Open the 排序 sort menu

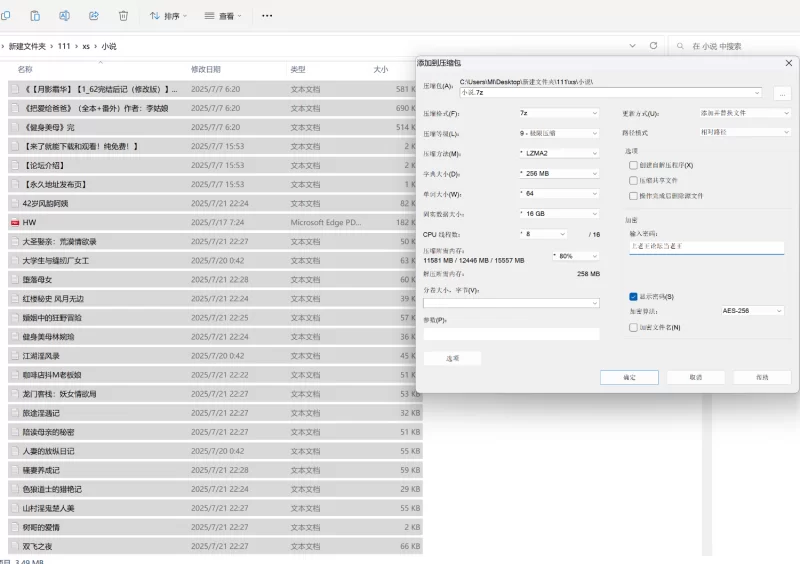(x=168, y=16)
